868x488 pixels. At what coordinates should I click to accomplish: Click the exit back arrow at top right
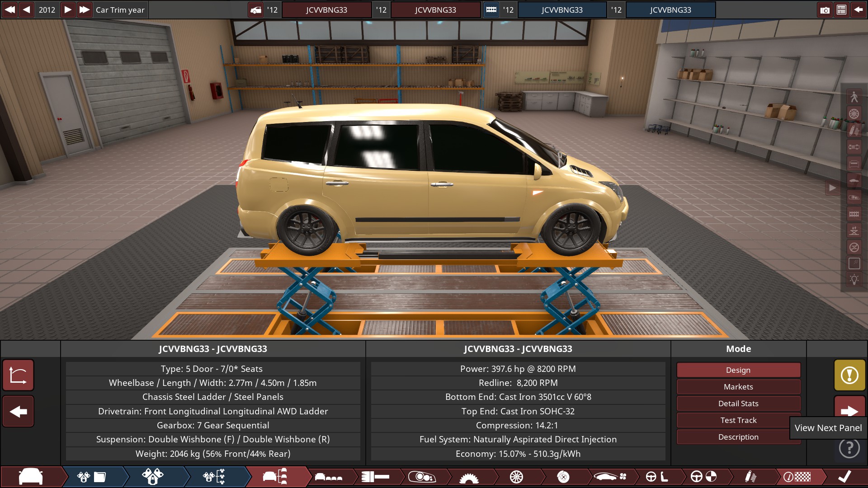coord(858,10)
